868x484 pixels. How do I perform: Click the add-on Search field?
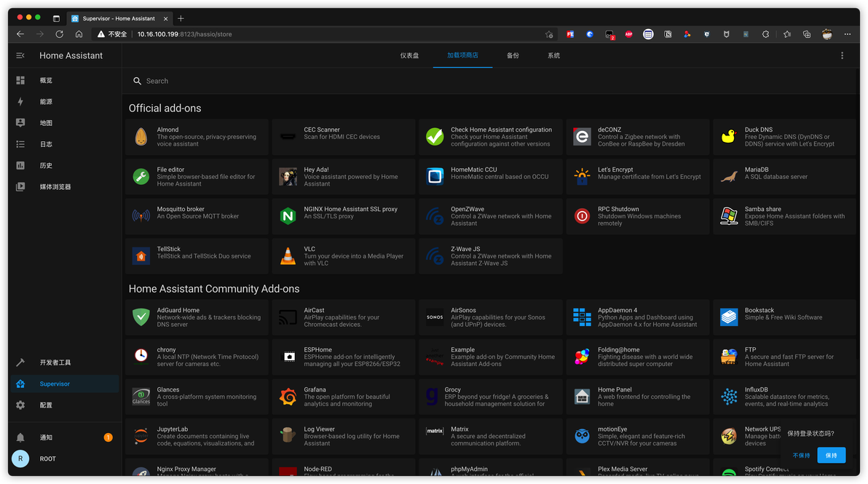point(487,81)
